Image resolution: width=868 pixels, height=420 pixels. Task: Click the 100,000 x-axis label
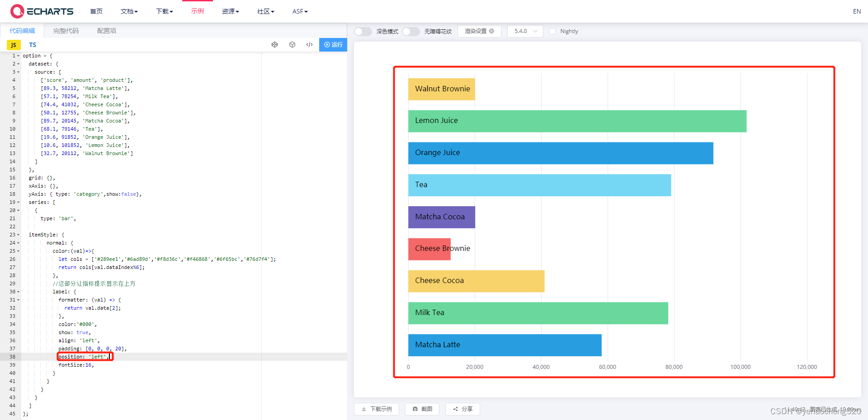pos(741,367)
